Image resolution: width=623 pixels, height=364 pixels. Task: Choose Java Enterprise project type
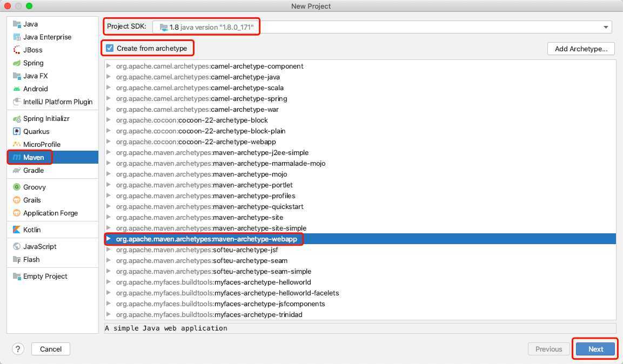coord(52,37)
